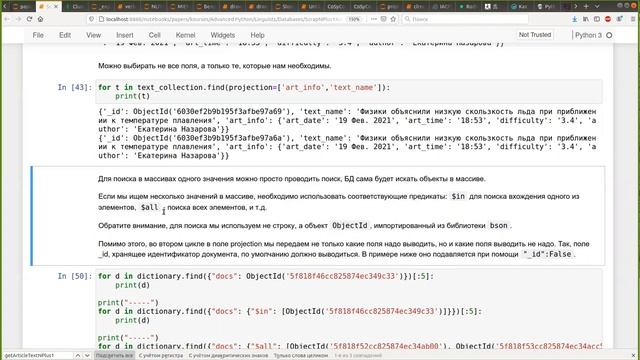Open the Firefox hamburger menu
This screenshot has width=640, height=360.
[x=633, y=19]
